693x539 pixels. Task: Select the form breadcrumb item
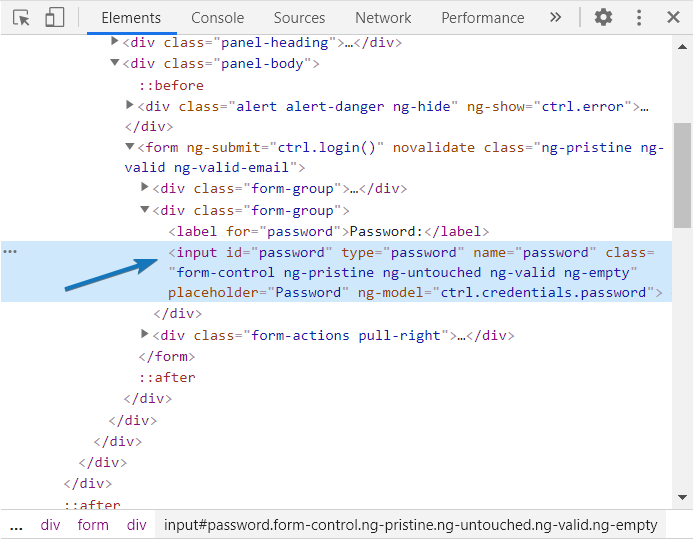(93, 525)
